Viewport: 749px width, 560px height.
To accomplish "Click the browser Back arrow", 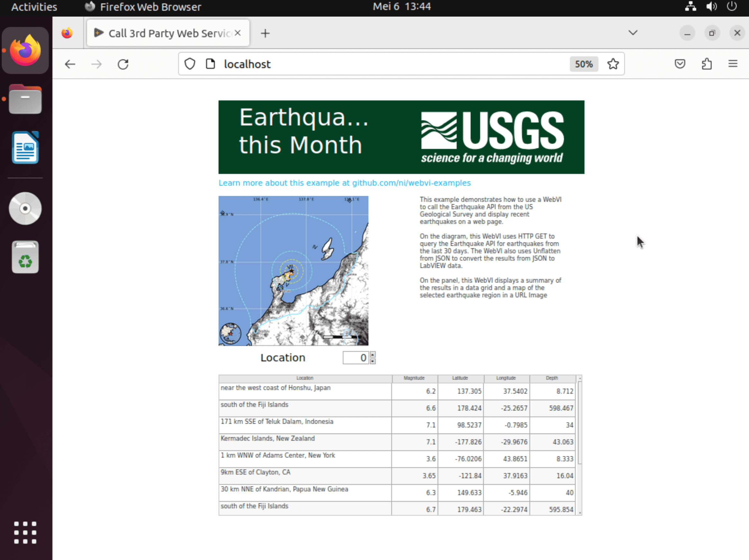I will point(70,64).
